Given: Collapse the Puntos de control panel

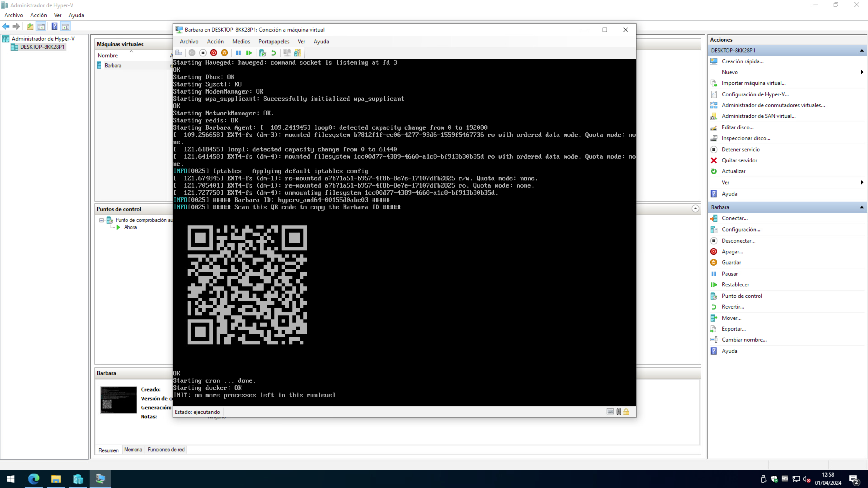Looking at the screenshot, I should point(696,209).
